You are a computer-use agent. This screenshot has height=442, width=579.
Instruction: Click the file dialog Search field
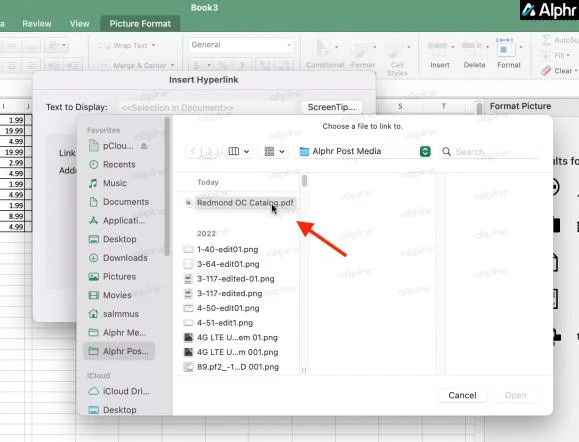489,151
